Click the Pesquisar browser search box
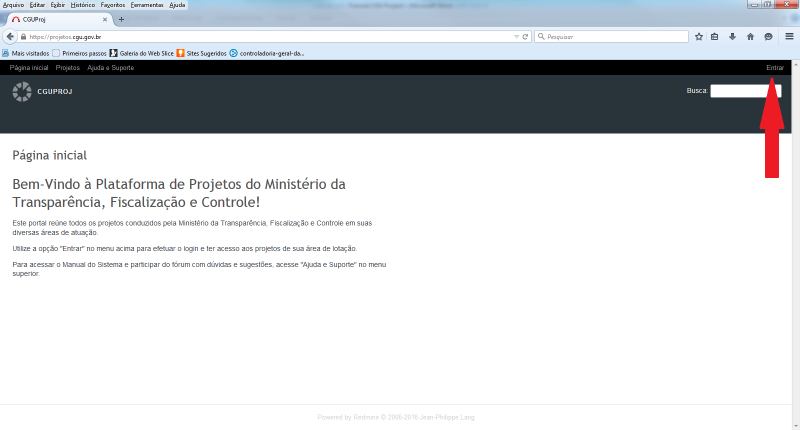This screenshot has width=800, height=430. click(x=612, y=36)
